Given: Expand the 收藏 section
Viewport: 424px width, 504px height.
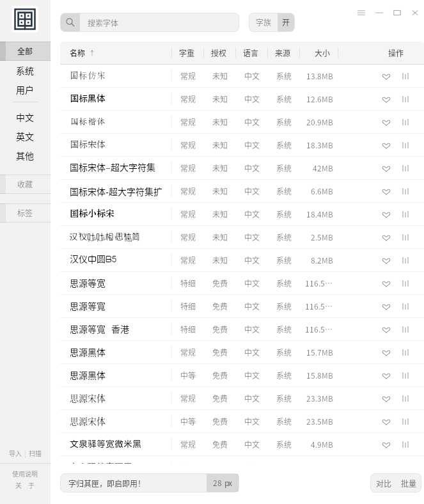Looking at the screenshot, I should tap(25, 184).
